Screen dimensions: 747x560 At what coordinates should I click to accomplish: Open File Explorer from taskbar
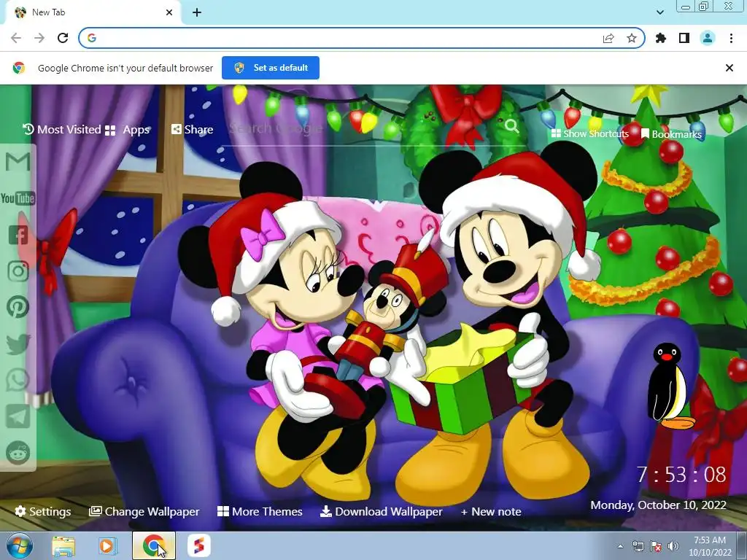63,545
